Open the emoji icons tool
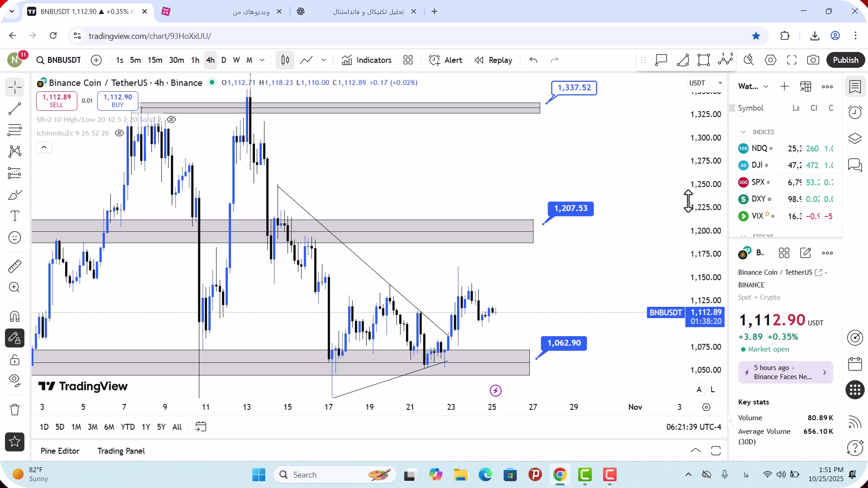The image size is (868, 488). click(14, 238)
